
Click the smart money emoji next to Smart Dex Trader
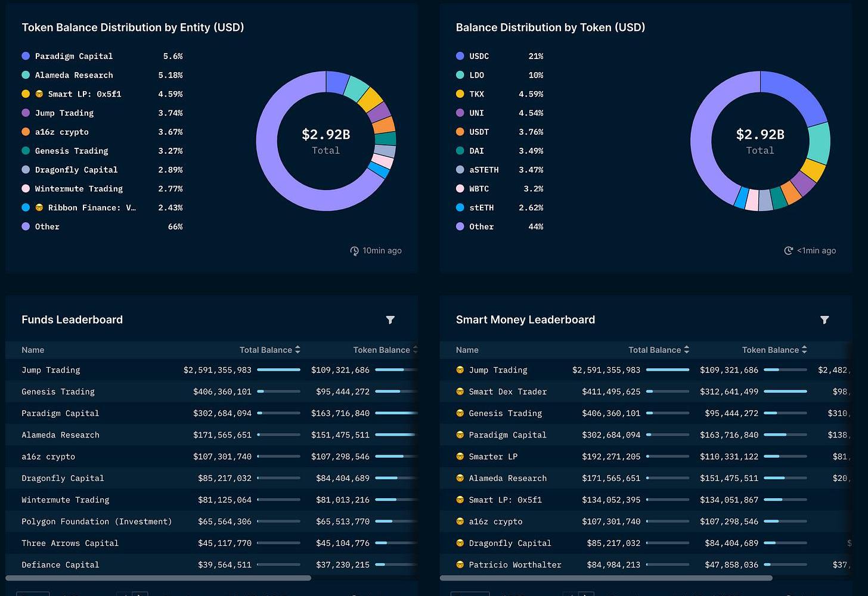(460, 392)
